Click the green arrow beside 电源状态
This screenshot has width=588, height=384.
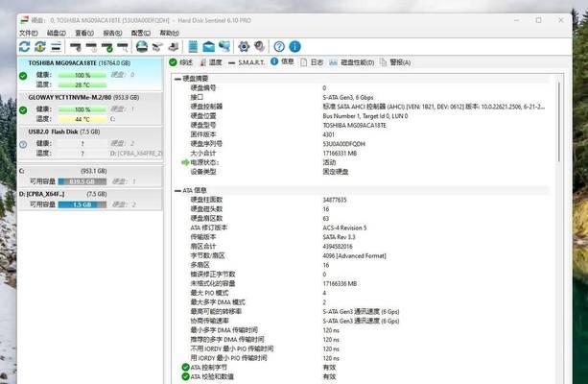tap(185, 162)
